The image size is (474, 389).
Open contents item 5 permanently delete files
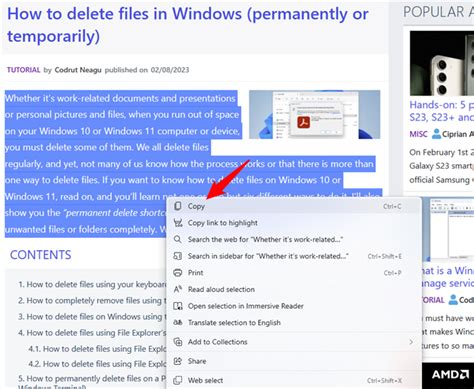[92, 379]
